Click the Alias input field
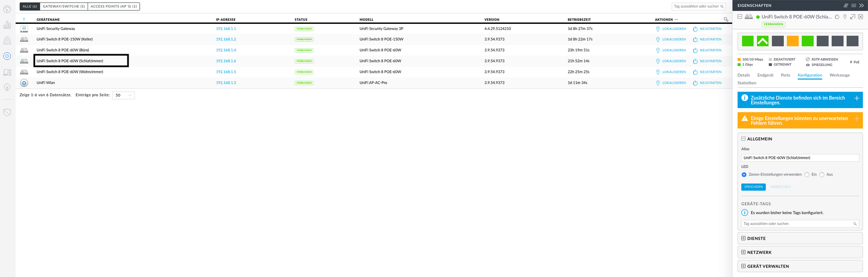The width and height of the screenshot is (868, 277). pos(800,158)
